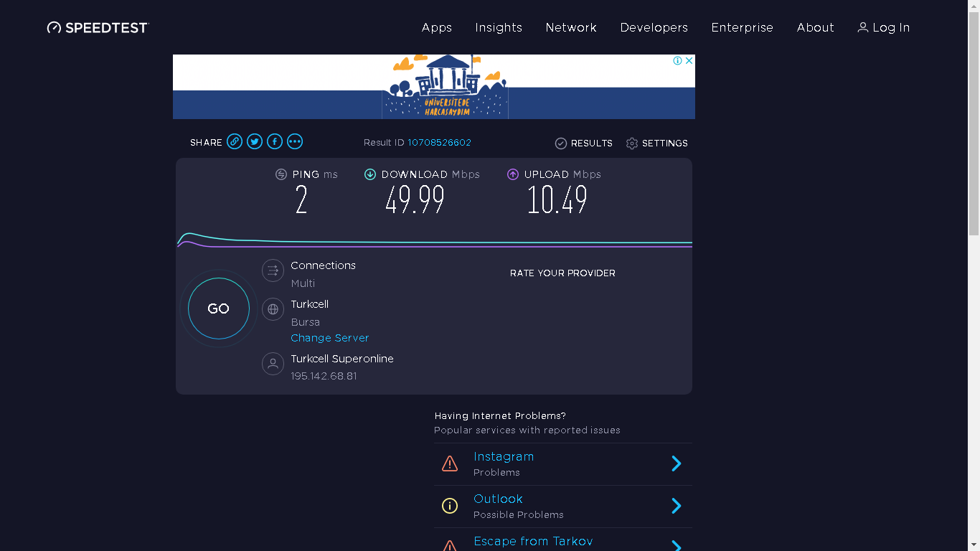Click the Settings gear icon

[x=632, y=143]
